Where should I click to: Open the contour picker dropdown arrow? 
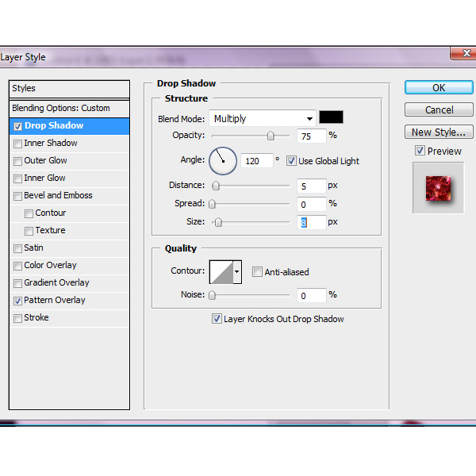tap(236, 271)
